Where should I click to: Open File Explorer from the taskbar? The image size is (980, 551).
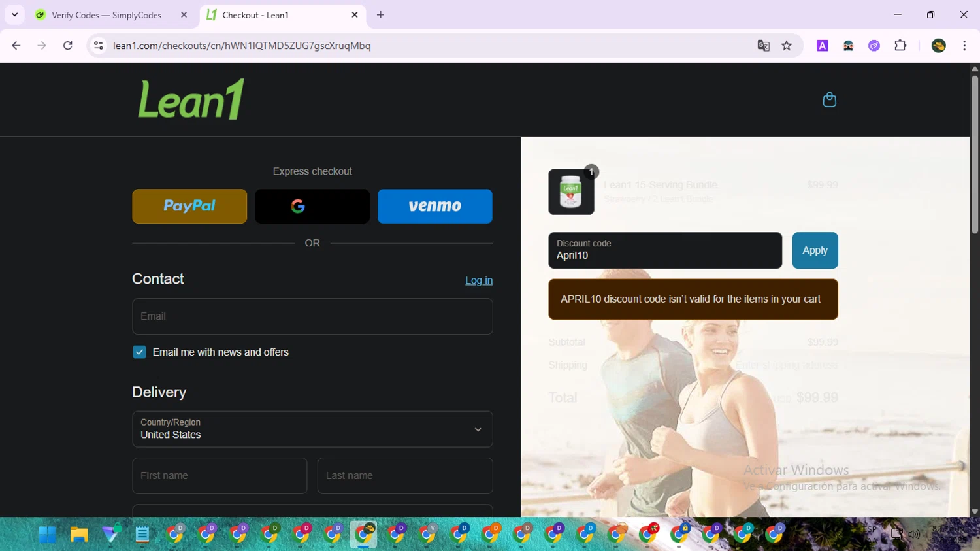tap(79, 535)
